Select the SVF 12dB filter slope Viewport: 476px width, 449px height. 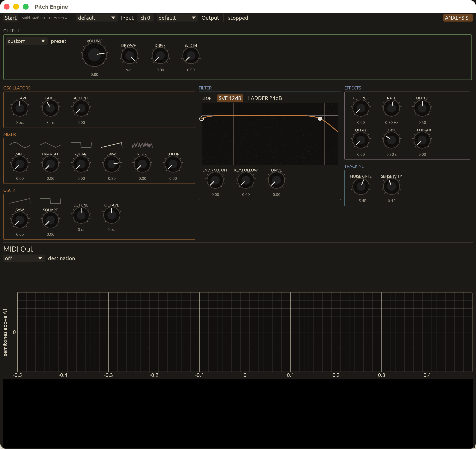230,98
